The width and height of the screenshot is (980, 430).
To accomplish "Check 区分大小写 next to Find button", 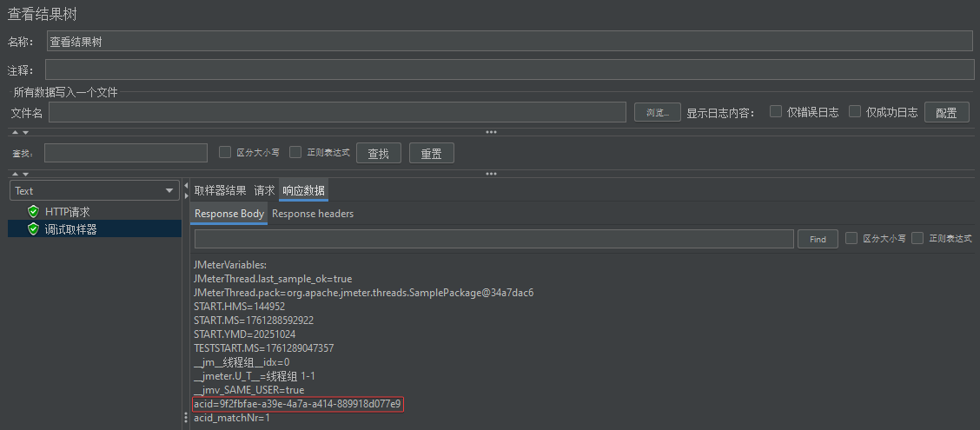I will coord(851,238).
